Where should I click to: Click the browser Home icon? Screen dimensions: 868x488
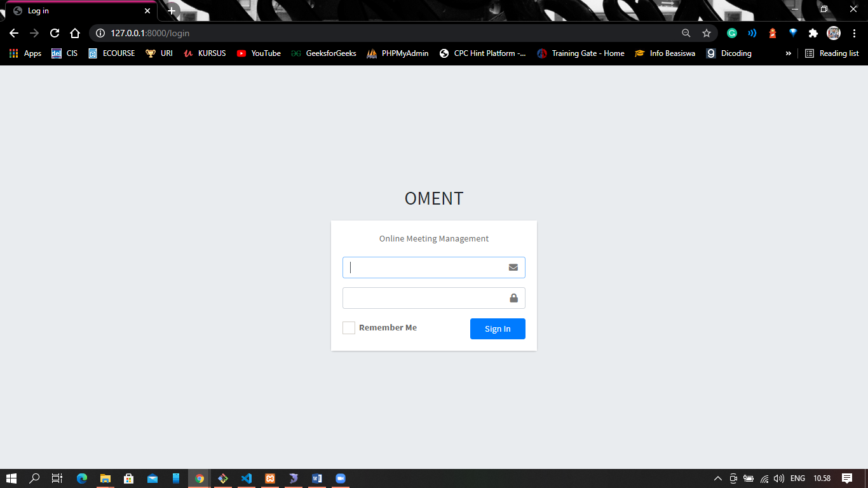coord(75,33)
